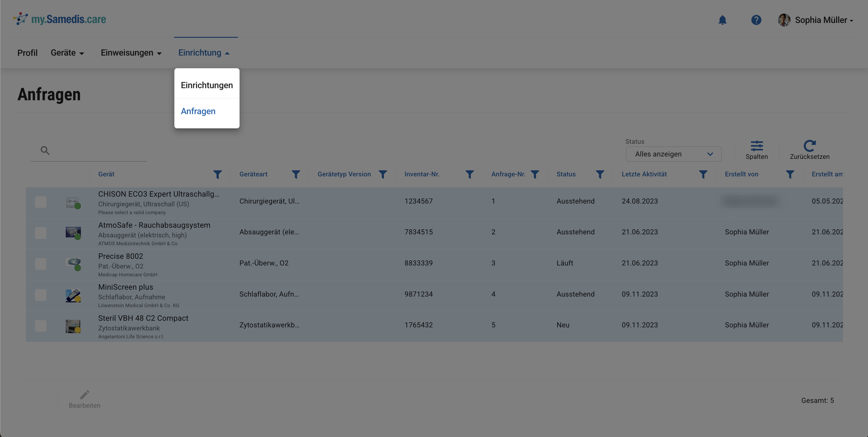Filter the Inventar-Nr. column

click(x=469, y=174)
